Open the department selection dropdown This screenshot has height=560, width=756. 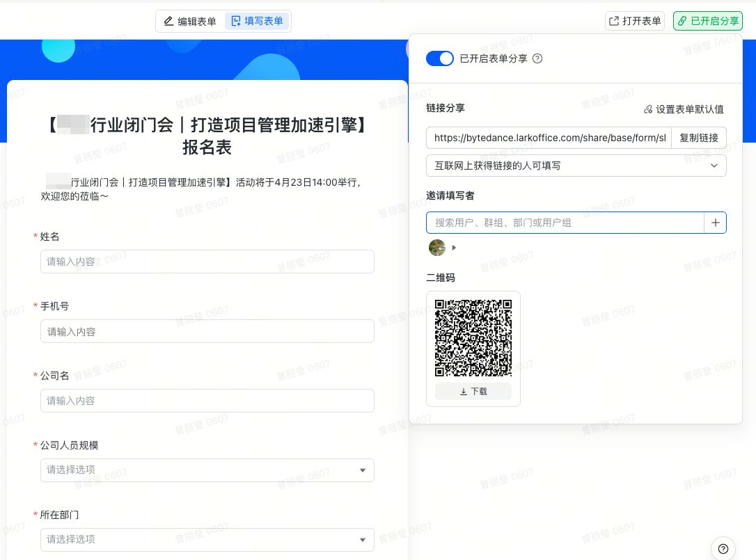(207, 539)
